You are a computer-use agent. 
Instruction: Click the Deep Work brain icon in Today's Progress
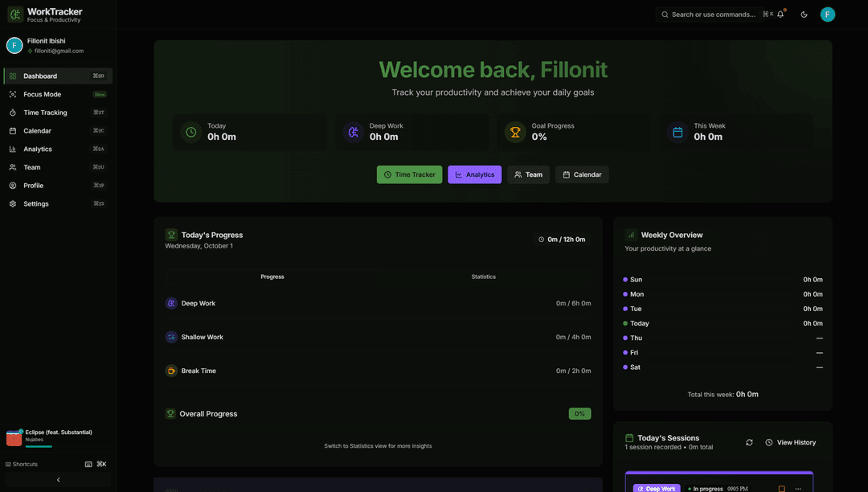tap(171, 304)
